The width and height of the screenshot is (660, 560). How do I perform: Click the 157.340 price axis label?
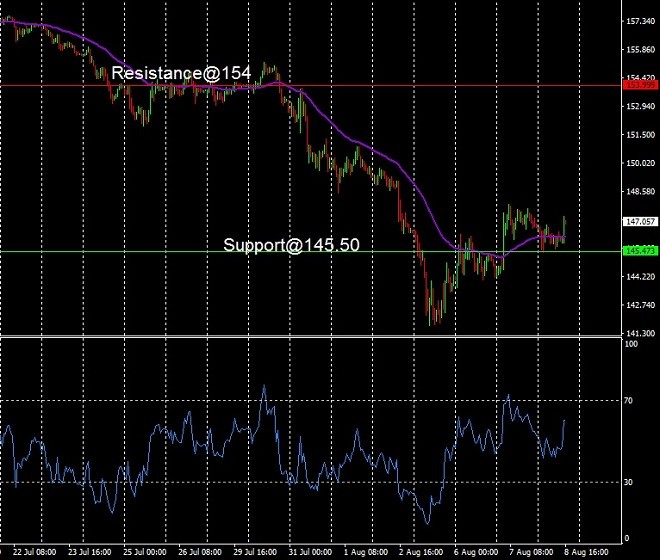coord(641,21)
